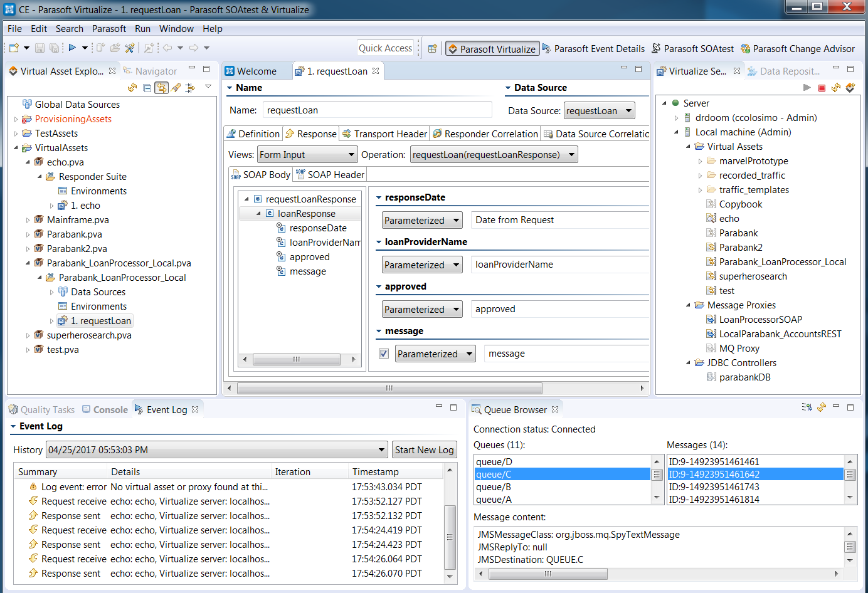The image size is (868, 593).
Task: Open Parasoft SOAtest perspective
Action: click(x=692, y=48)
